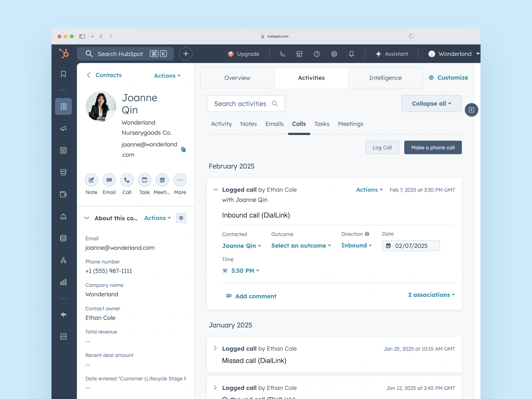Go back to Contacts list

tap(104, 75)
